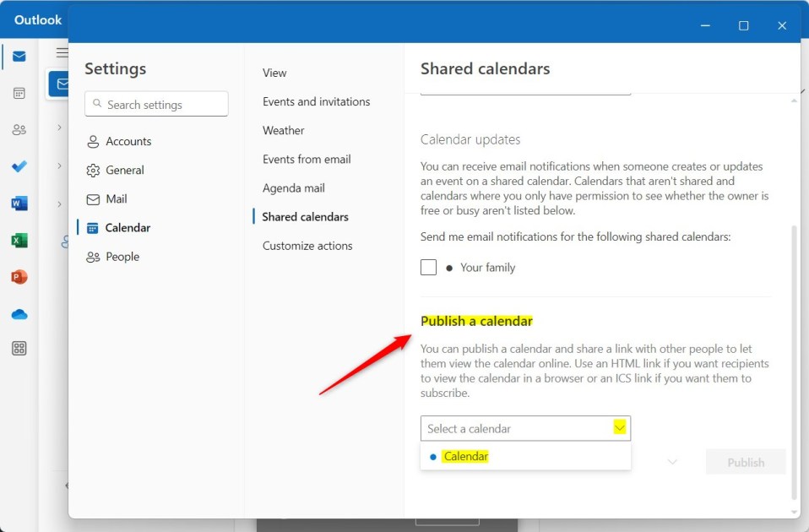Open the People icon in left rail

(19, 129)
